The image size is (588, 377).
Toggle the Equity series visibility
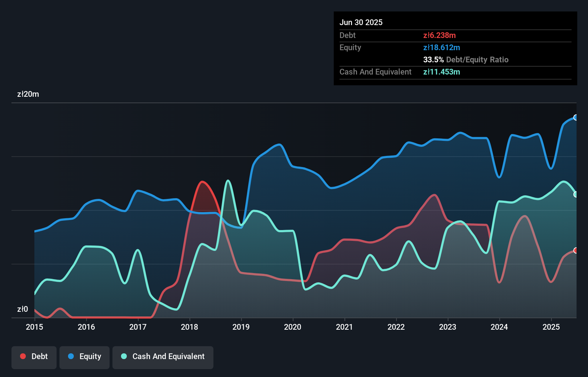click(84, 356)
